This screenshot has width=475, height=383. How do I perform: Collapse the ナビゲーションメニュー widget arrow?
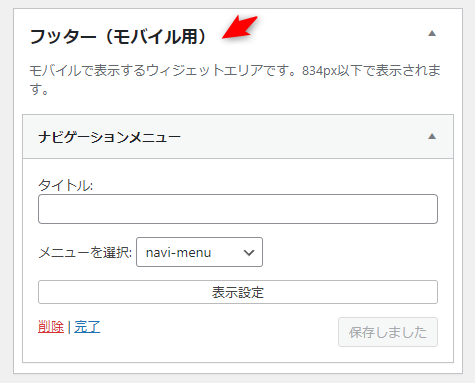click(x=432, y=136)
